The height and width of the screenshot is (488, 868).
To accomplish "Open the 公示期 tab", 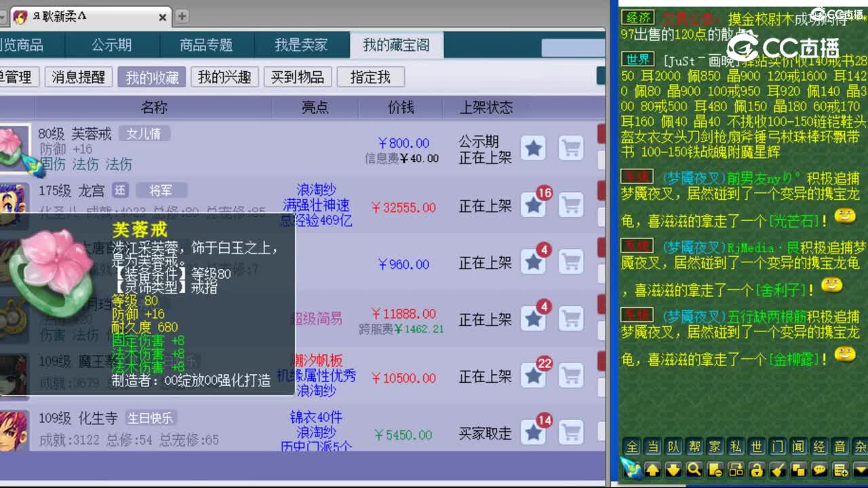I will [112, 45].
